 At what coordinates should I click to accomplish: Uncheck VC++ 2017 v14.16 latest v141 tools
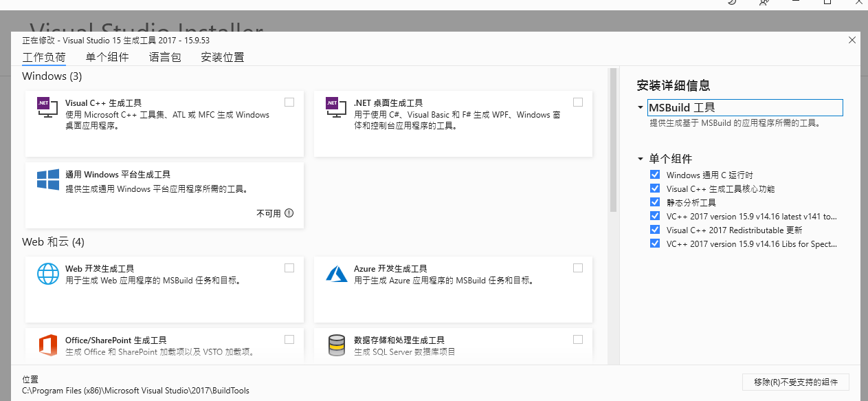(x=654, y=216)
